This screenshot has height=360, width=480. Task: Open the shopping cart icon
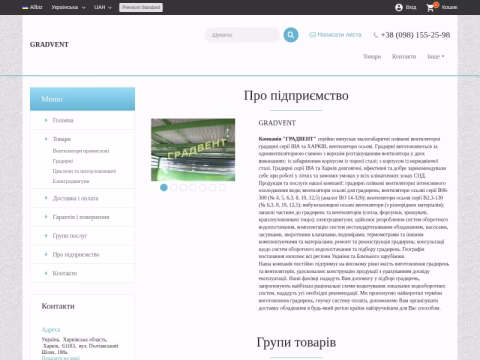430,8
